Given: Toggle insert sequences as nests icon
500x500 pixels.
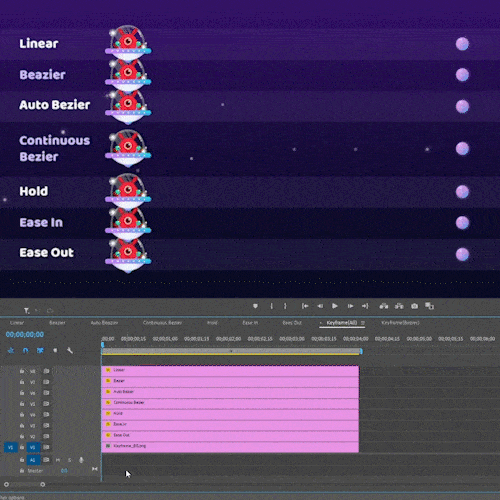Looking at the screenshot, I should click(x=11, y=350).
